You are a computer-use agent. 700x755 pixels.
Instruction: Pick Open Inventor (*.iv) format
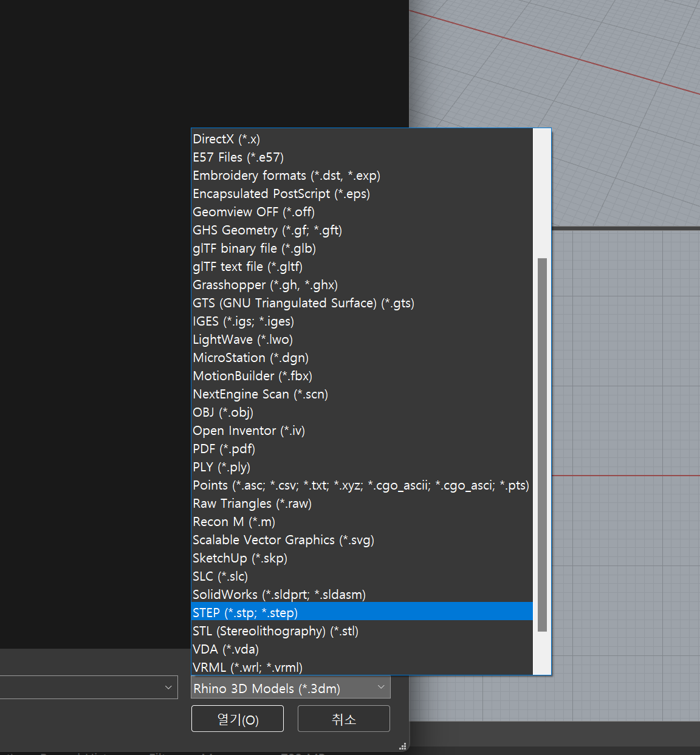coord(362,431)
